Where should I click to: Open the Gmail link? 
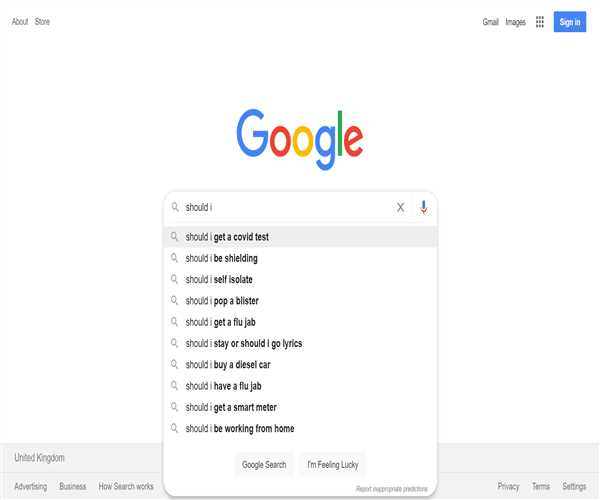[490, 22]
